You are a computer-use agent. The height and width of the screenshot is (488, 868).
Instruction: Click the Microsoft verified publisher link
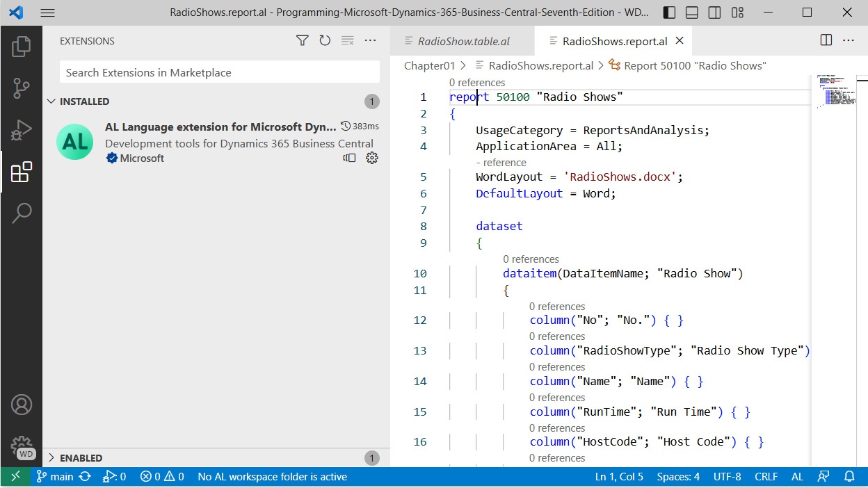coord(136,158)
